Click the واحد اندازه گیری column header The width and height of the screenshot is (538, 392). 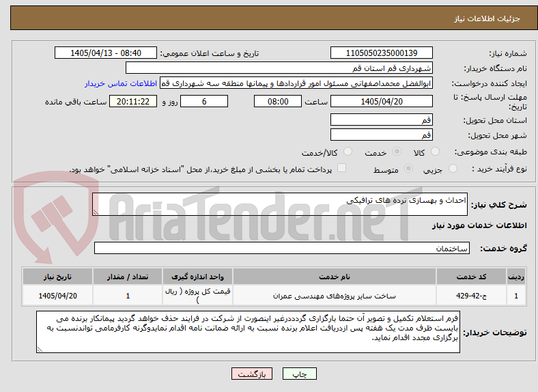(x=197, y=277)
